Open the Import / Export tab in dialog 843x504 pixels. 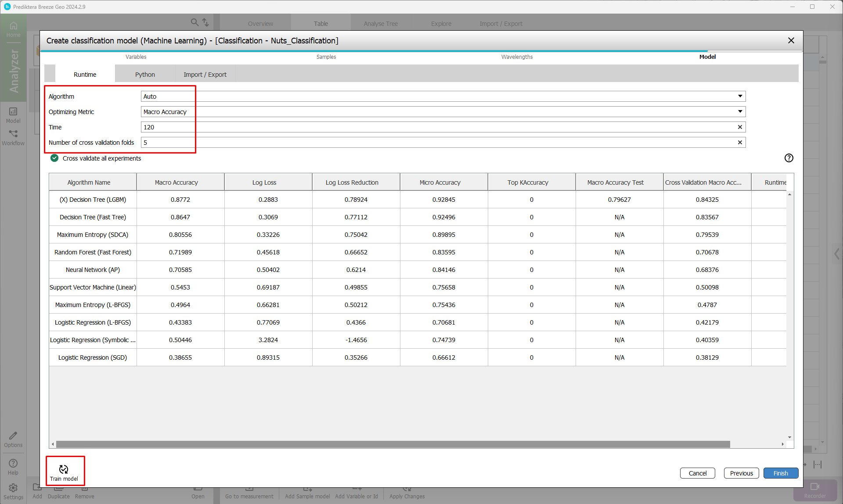tap(205, 75)
